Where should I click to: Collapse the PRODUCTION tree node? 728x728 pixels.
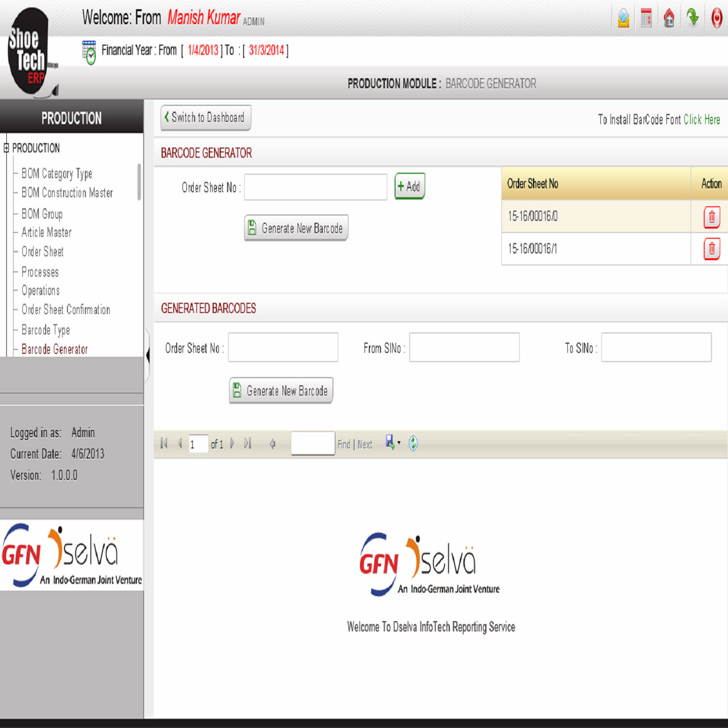pyautogui.click(x=6, y=148)
